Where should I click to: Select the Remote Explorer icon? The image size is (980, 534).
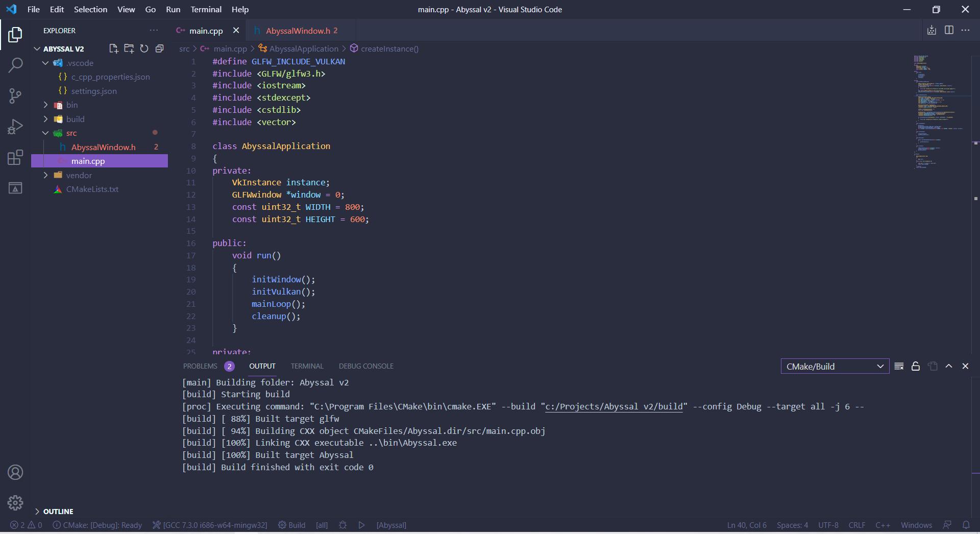click(15, 188)
